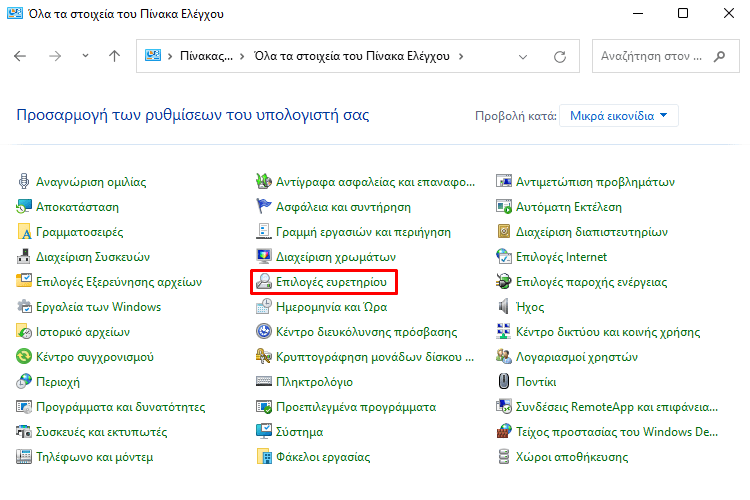The height and width of the screenshot is (500, 750).
Task: Click the BitLocker Κρυπτογράφηση μονάδων δίσκου icon
Action: [264, 356]
